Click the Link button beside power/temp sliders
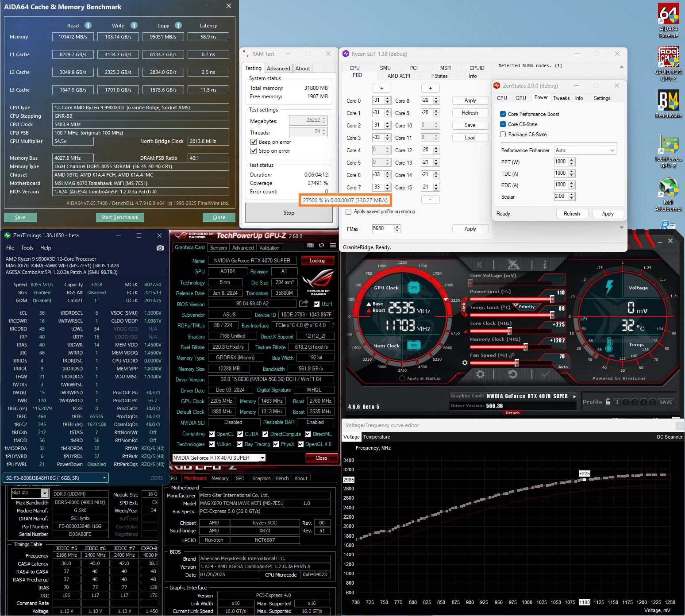Screen dimensions: 685x616 [x=463, y=306]
